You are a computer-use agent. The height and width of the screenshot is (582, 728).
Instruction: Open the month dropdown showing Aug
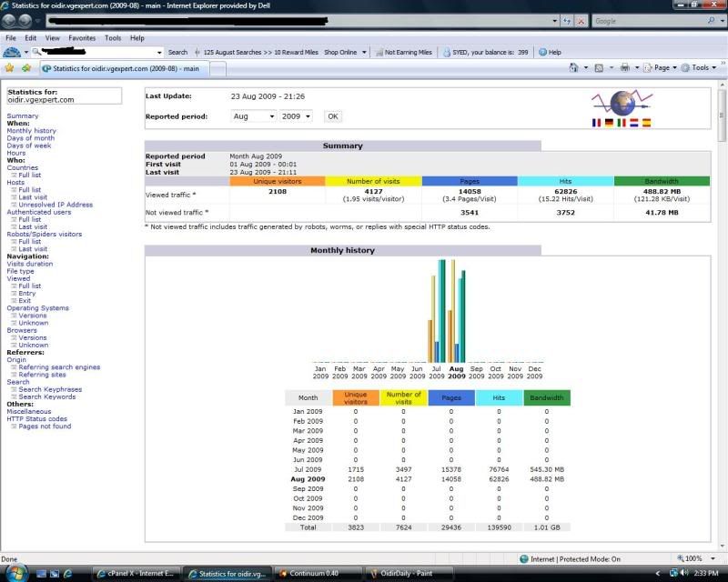253,116
